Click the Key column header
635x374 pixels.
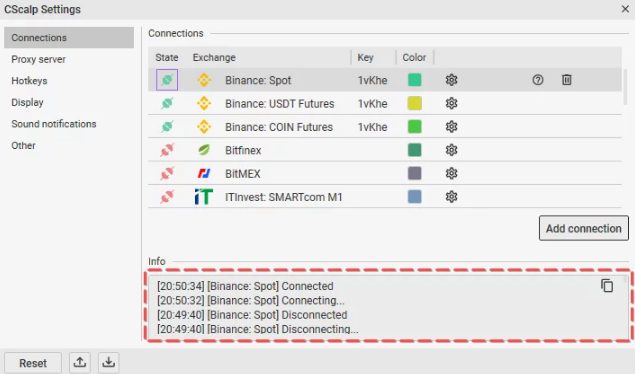click(365, 57)
